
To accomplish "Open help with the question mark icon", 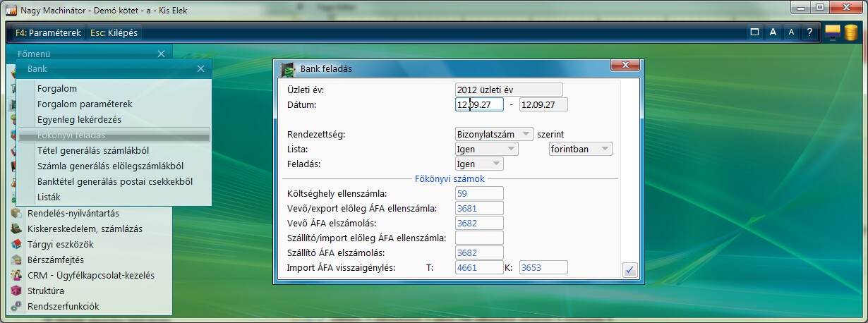I will pos(810,32).
